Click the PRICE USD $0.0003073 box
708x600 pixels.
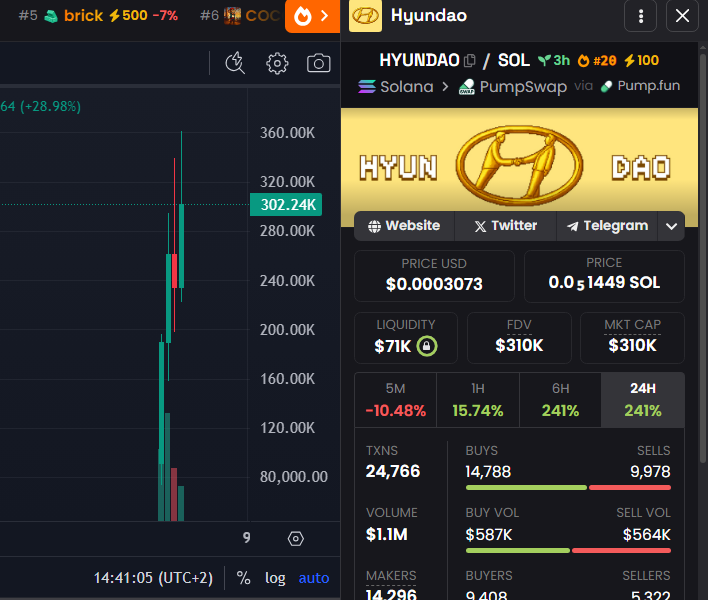click(x=434, y=276)
